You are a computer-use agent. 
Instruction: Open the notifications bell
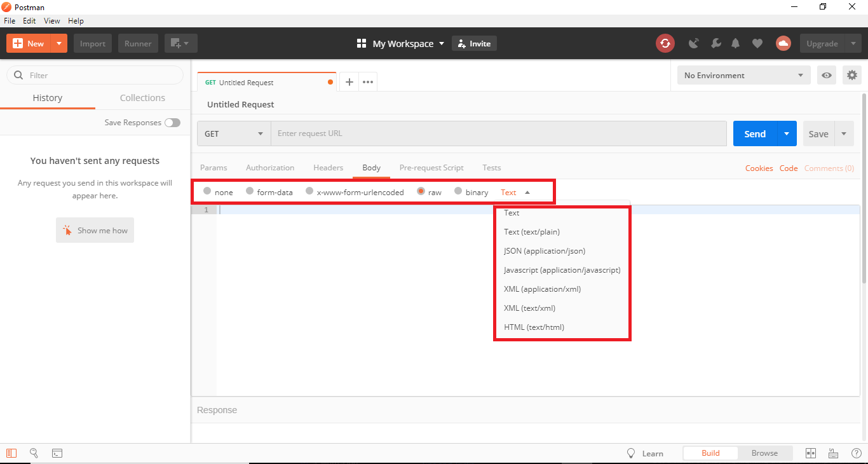coord(736,43)
